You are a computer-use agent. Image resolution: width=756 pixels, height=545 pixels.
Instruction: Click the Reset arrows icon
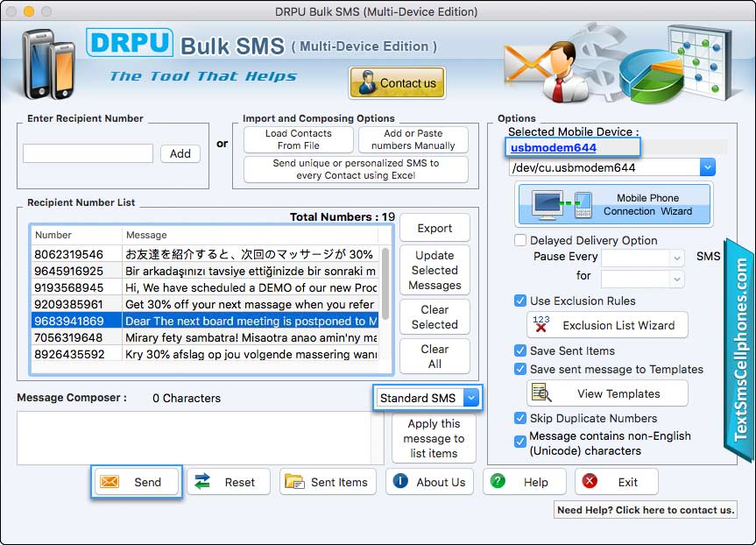(202, 481)
